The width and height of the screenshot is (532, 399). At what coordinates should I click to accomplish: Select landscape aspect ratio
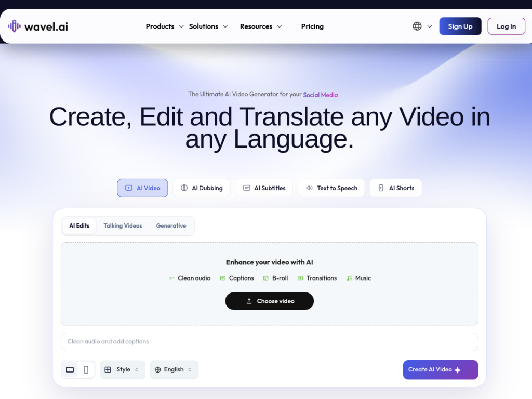(70, 369)
